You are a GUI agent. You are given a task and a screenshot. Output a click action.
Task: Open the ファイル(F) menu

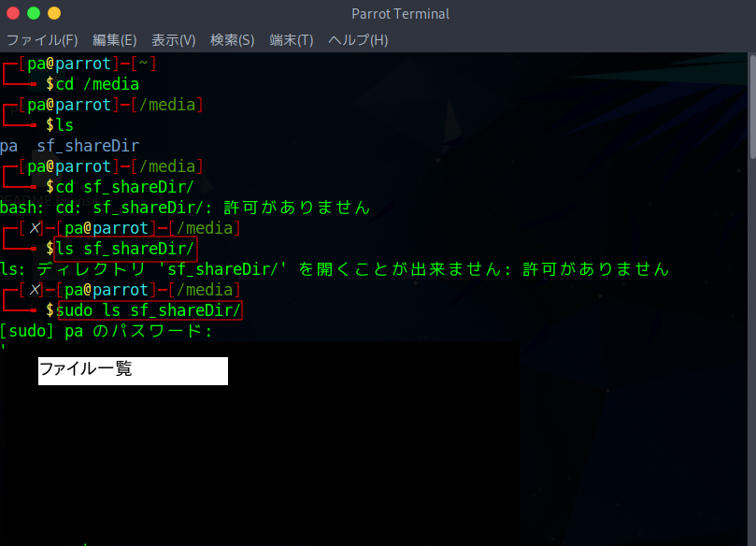tap(42, 40)
